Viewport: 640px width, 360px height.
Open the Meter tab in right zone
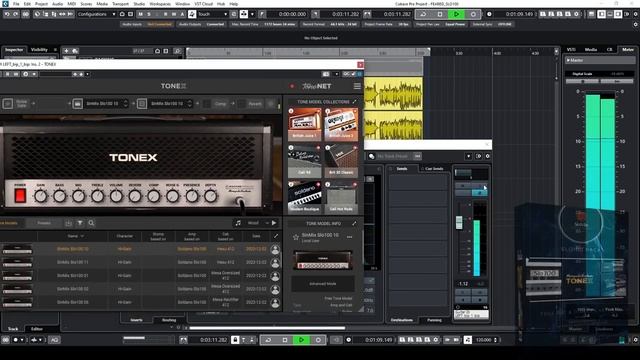pos(628,49)
